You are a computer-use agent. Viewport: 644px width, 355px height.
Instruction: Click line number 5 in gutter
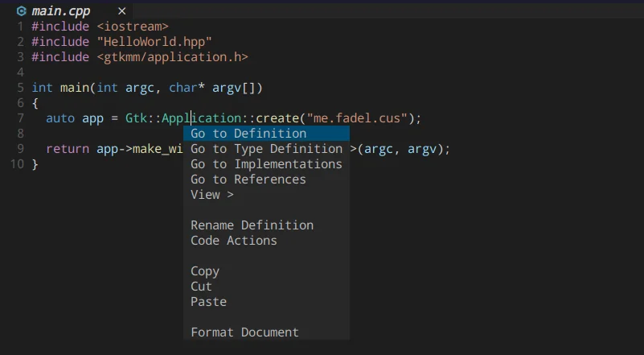coord(21,88)
